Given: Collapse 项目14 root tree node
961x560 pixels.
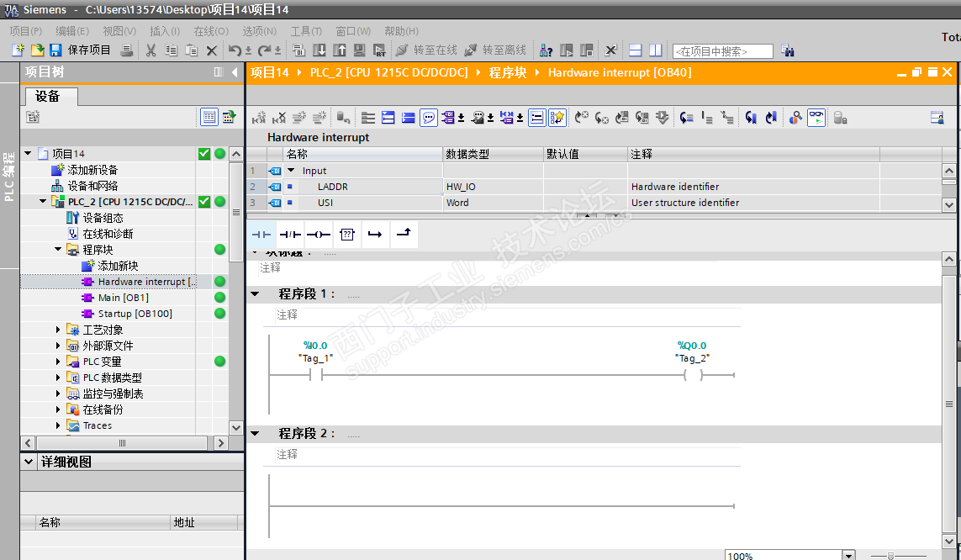Looking at the screenshot, I should (x=29, y=153).
